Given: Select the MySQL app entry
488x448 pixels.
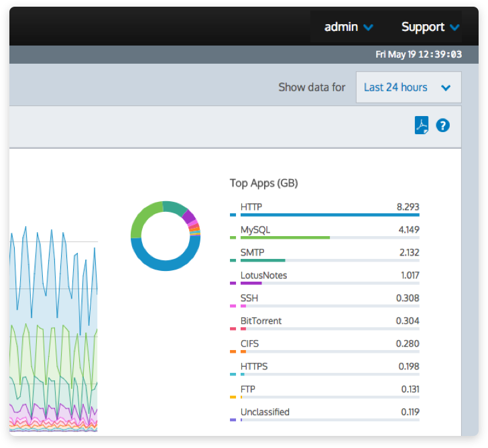Looking at the screenshot, I should [255, 229].
